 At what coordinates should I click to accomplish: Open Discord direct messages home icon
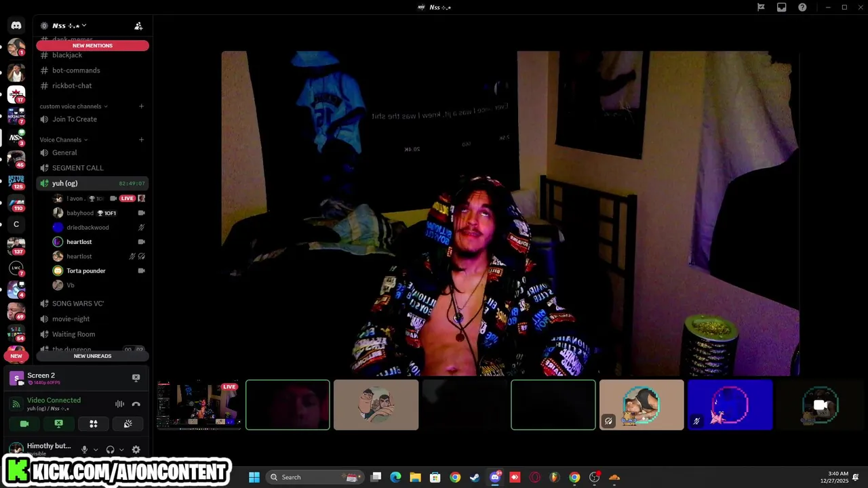(x=16, y=26)
